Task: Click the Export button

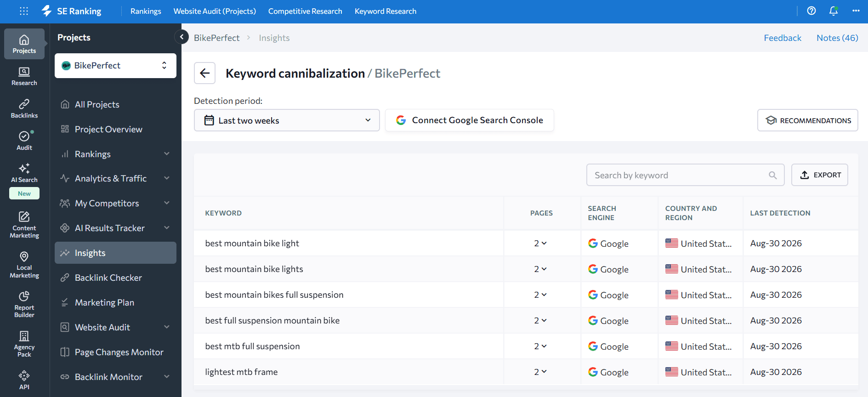Action: (820, 175)
